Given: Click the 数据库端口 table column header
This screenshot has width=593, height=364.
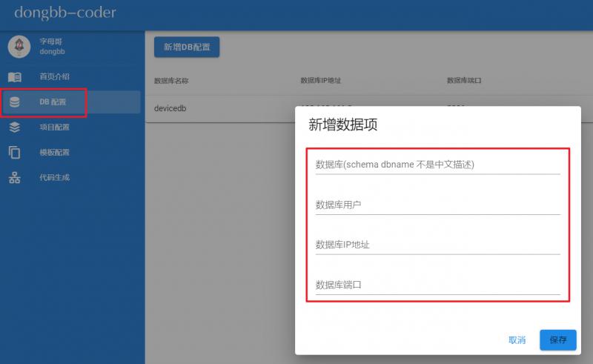Looking at the screenshot, I should 464,80.
